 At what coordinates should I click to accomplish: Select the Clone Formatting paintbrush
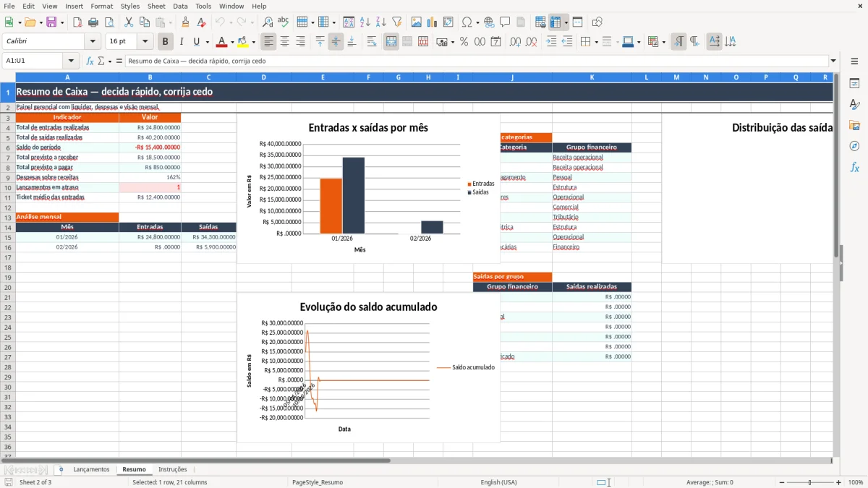pos(185,22)
